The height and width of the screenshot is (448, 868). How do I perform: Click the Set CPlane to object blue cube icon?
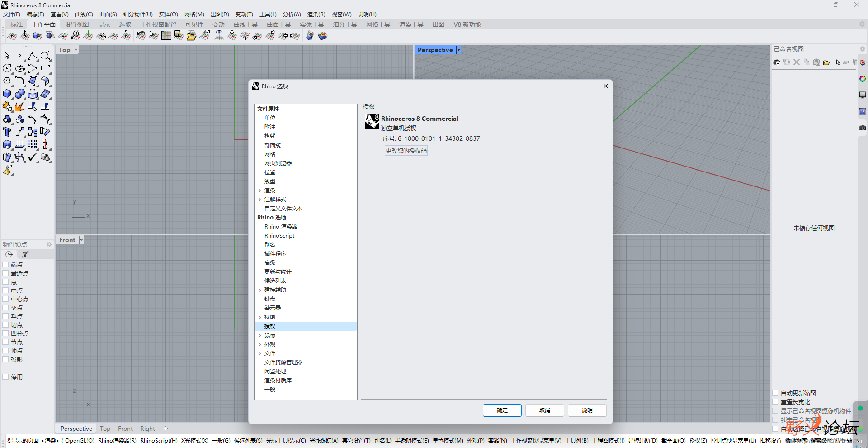38,36
